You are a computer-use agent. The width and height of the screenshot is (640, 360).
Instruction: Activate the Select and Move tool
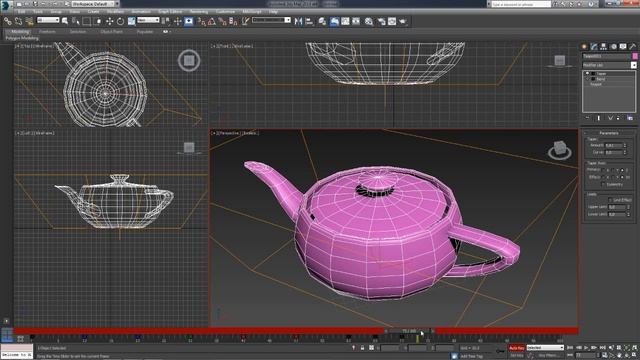(109, 21)
